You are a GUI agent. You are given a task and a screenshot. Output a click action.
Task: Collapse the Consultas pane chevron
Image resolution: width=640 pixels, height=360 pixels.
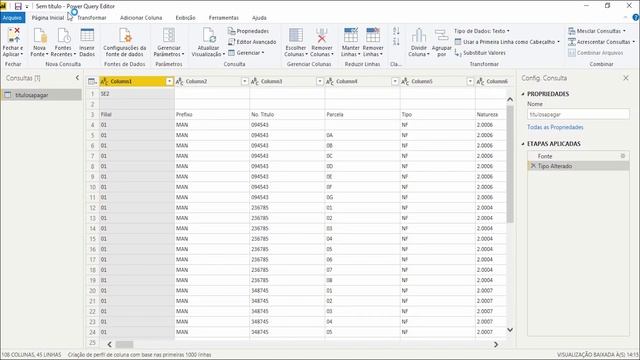77,78
